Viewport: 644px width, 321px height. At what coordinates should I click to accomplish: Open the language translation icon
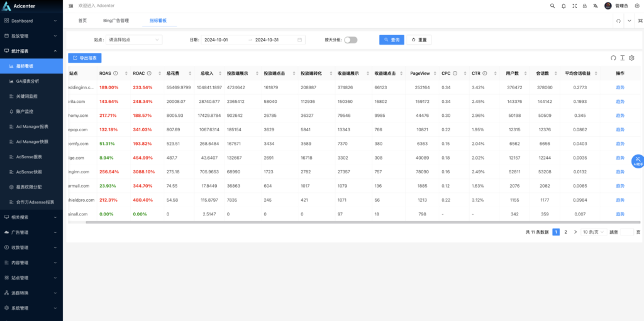click(x=595, y=6)
